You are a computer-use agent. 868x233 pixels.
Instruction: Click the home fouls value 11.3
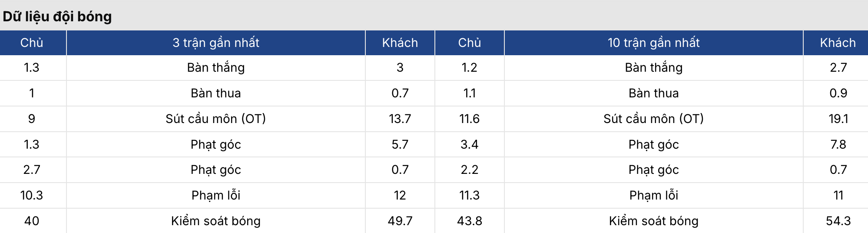click(x=469, y=195)
